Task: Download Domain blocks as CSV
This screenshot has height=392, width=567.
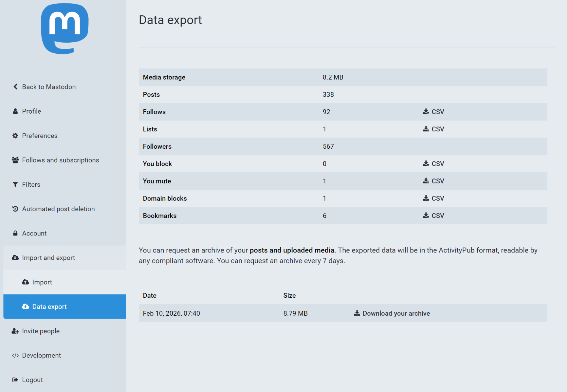Action: point(433,198)
